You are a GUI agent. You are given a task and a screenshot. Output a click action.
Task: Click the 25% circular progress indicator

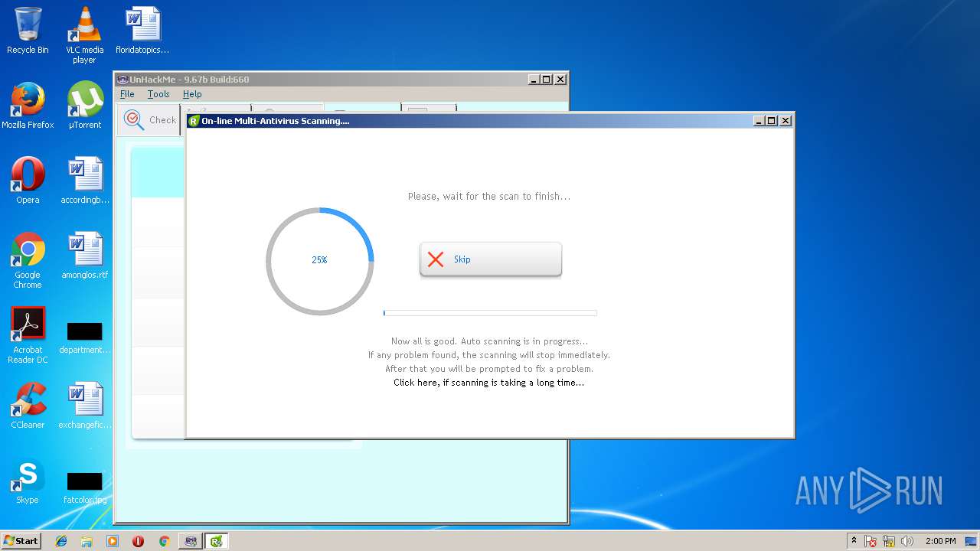(x=319, y=261)
